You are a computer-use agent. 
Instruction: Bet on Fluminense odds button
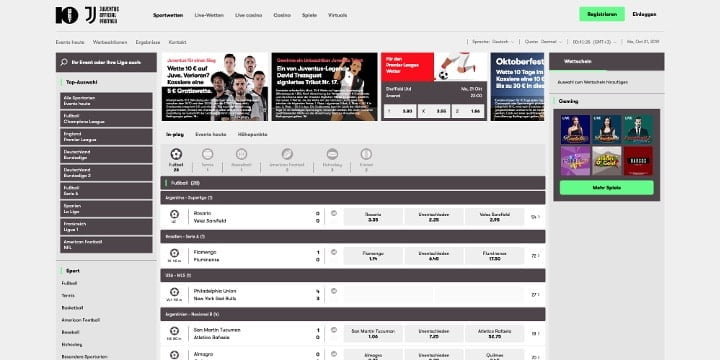495,256
